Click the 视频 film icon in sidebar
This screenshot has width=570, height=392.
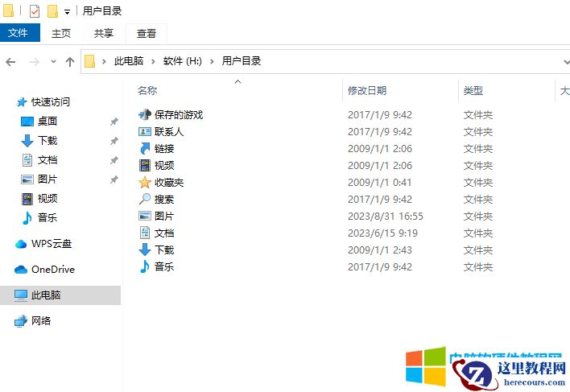click(27, 199)
